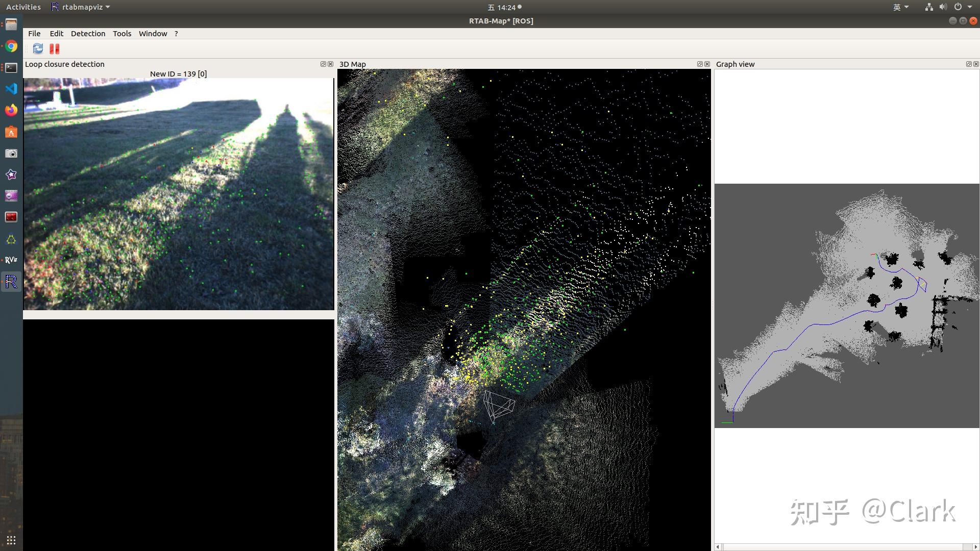This screenshot has width=980, height=551.
Task: Open RViz from the dock
Action: pyautogui.click(x=11, y=260)
